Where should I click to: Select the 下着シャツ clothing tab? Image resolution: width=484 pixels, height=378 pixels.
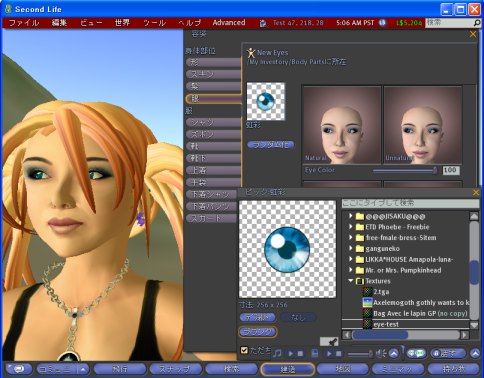212,194
